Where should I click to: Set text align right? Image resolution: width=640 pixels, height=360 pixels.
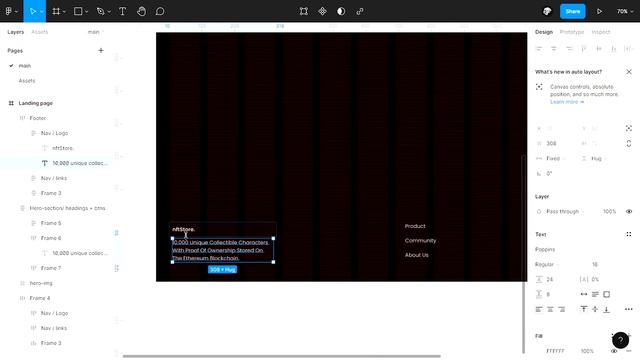562,309
